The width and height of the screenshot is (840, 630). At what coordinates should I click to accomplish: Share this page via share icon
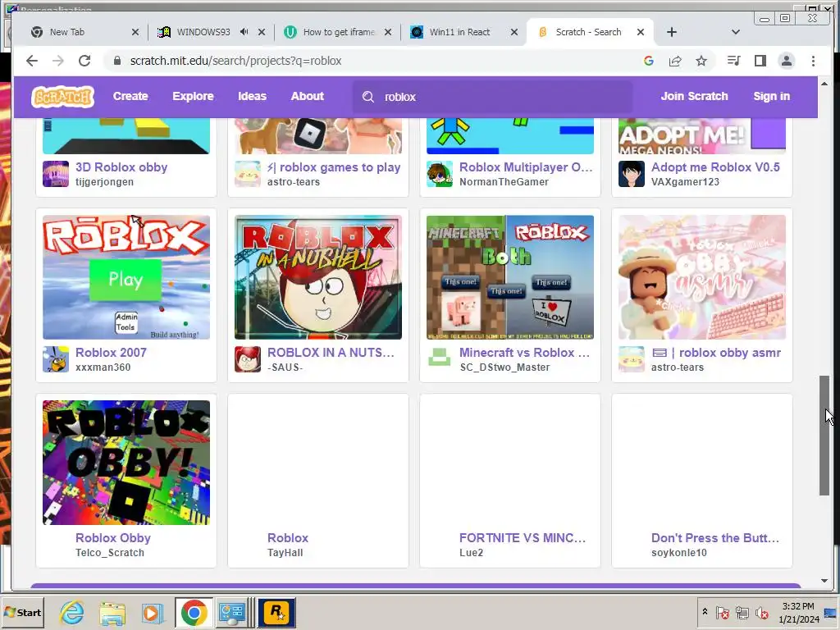675,61
